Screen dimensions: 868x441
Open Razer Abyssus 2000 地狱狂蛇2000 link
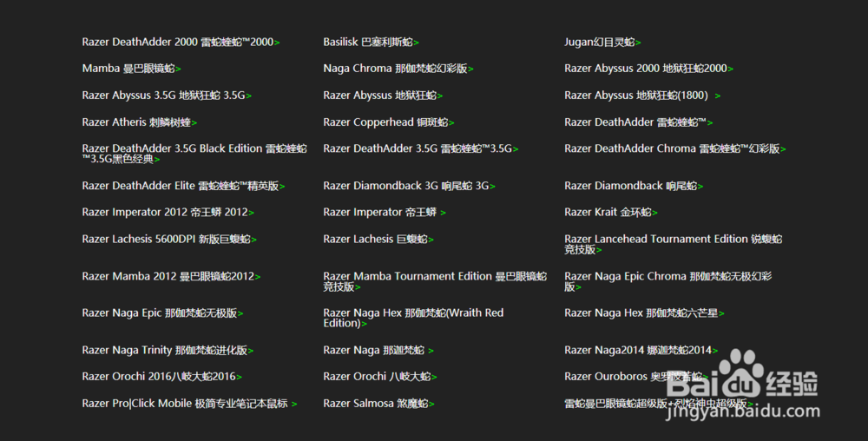[648, 69]
